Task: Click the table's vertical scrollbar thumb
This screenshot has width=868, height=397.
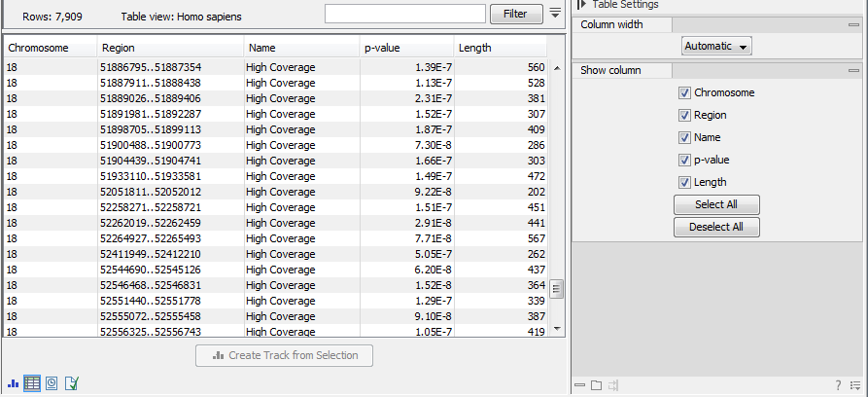Action: tap(557, 289)
